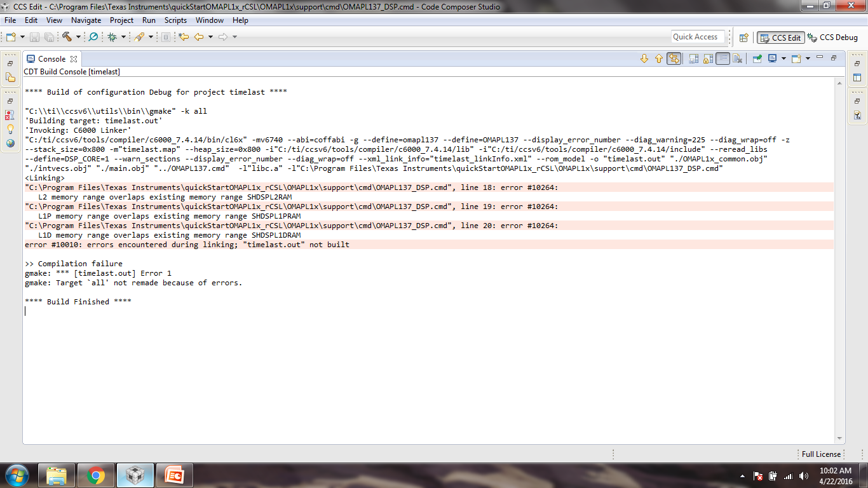Jump to next error down arrow
868x488 pixels.
(644, 58)
